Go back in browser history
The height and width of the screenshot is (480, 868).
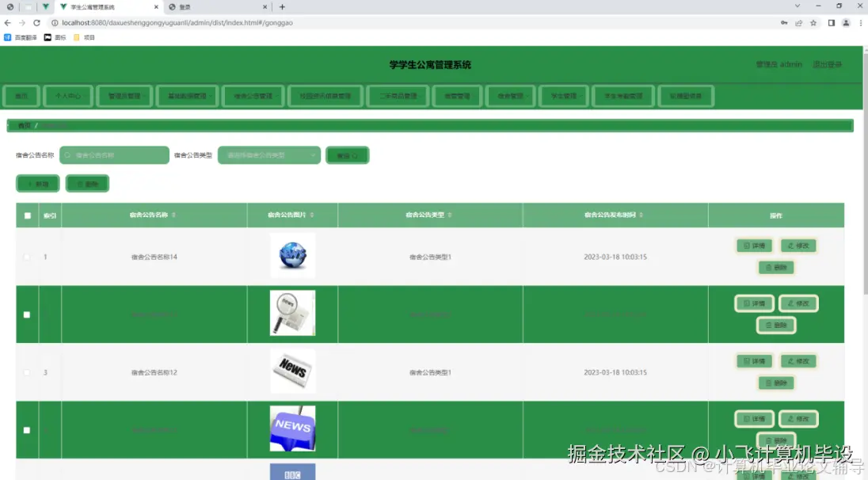[8, 23]
